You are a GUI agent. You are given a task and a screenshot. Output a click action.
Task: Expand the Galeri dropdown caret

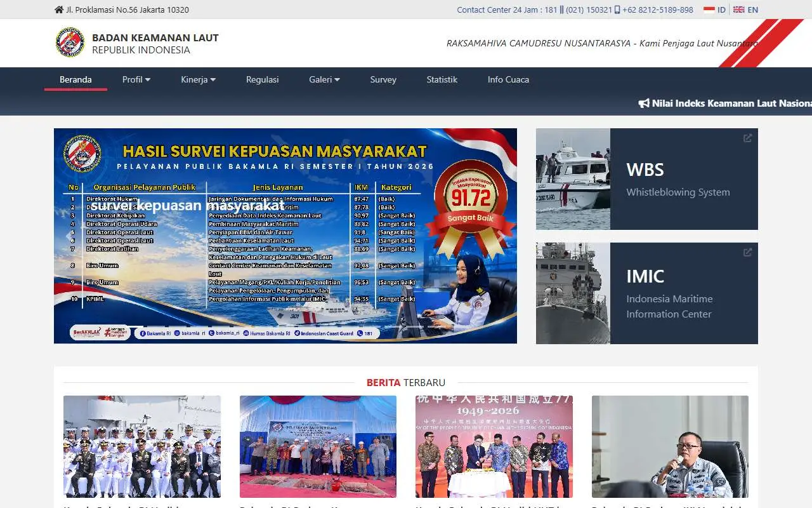click(x=337, y=79)
